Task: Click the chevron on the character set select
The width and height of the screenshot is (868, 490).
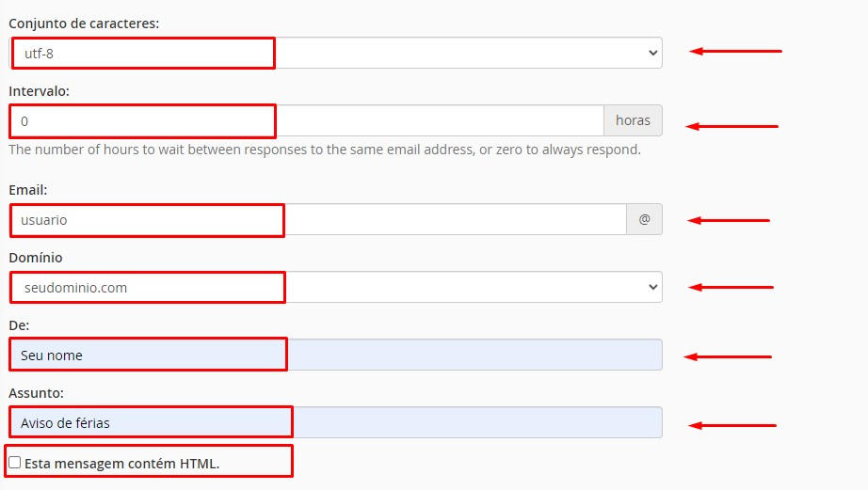Action: (x=652, y=53)
